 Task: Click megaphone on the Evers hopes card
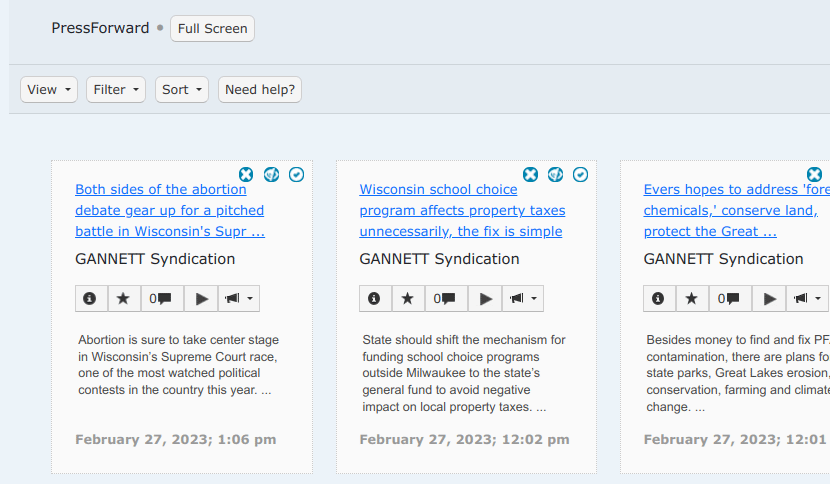[x=800, y=299]
